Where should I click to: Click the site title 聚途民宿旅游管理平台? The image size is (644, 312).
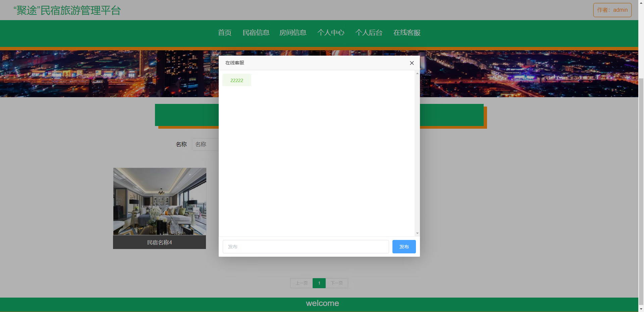(x=67, y=10)
